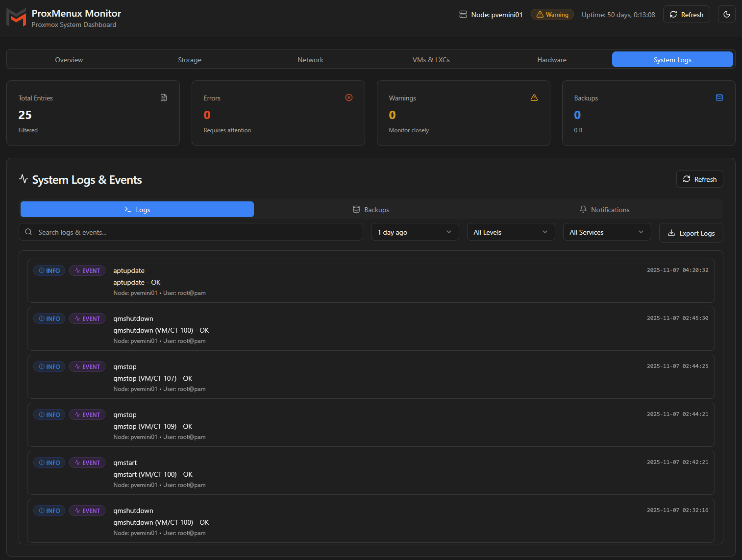Click the Total Entries document icon
The width and height of the screenshot is (742, 560).
pyautogui.click(x=164, y=97)
